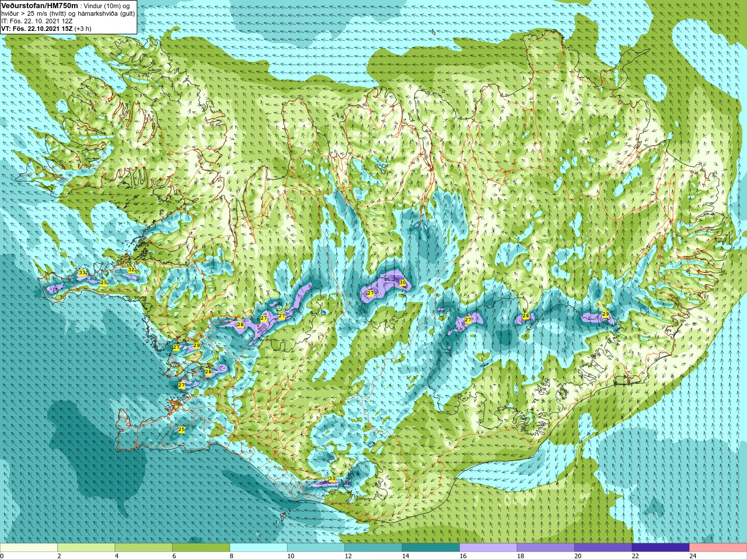Screen dimensions: 747x560
Task: Click the yellow gust label reading 32
Action: tap(131, 269)
